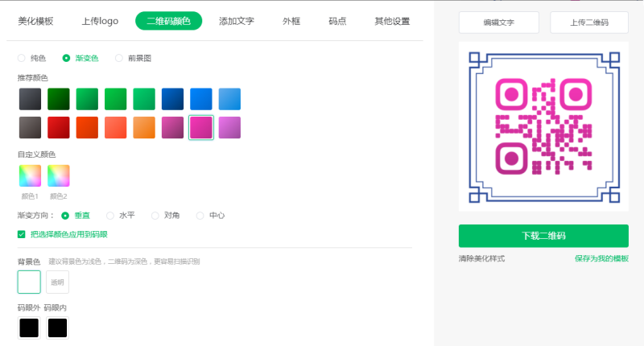644x346 pixels.
Task: Set gradient direction to 中心
Action: pyautogui.click(x=200, y=216)
